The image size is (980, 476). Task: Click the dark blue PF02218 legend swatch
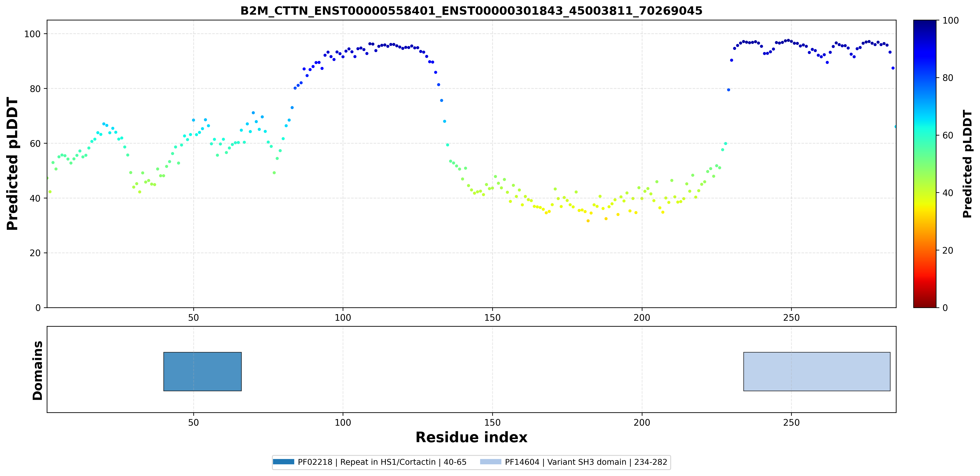click(x=283, y=462)
